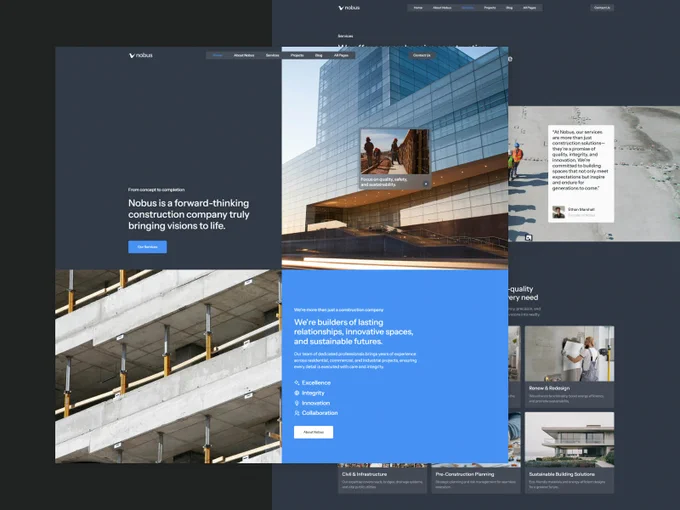Viewport: 680px width, 510px height.
Task: Select Projects in the back page navigation
Action: [x=490, y=8]
